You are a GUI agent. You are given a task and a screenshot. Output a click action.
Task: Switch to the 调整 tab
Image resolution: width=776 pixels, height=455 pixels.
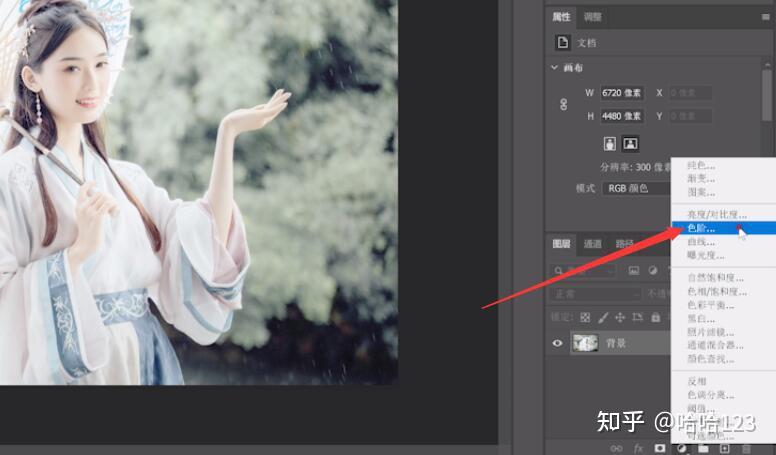click(592, 17)
